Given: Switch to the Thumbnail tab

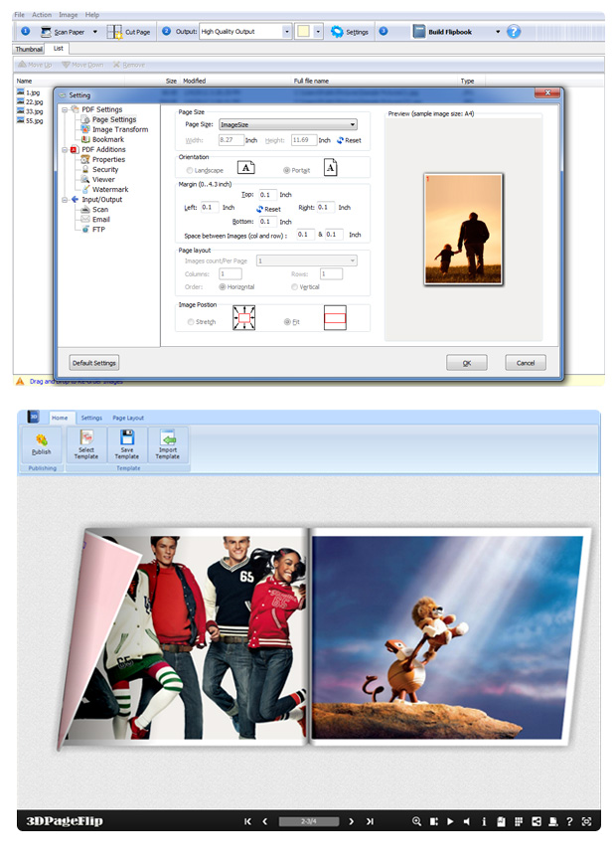Looking at the screenshot, I should 29,49.
